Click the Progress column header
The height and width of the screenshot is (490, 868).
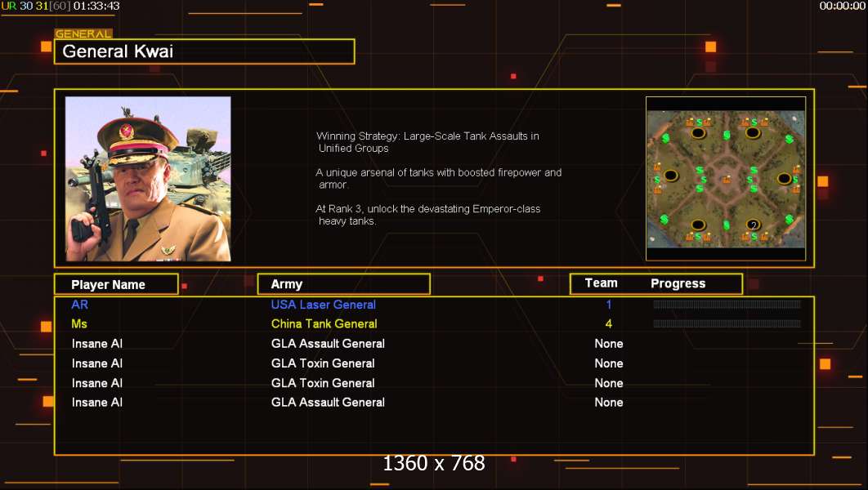[x=678, y=283]
